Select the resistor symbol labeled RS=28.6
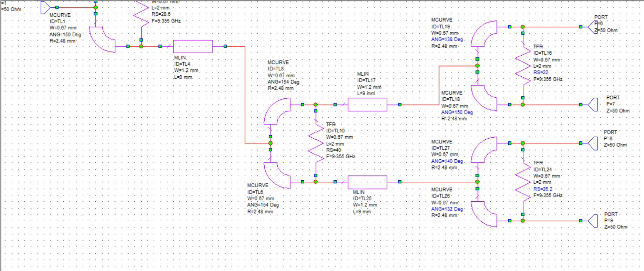The width and height of the screenshot is (644, 271). 141,14
